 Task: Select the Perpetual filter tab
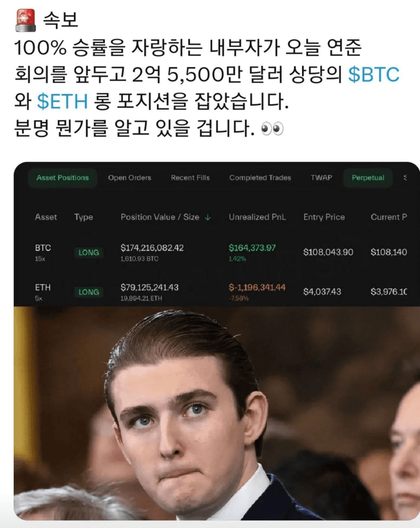tap(368, 178)
